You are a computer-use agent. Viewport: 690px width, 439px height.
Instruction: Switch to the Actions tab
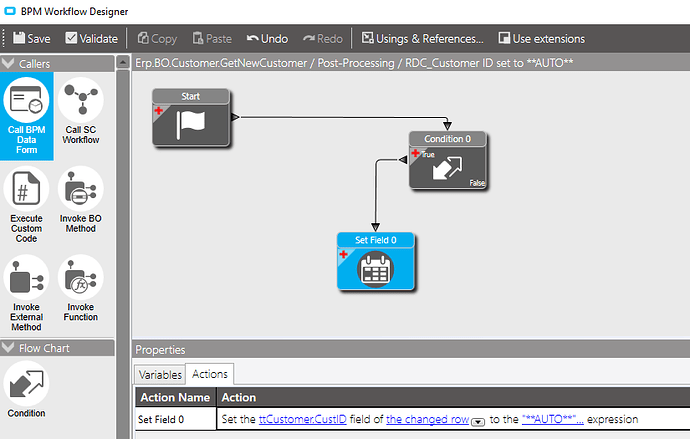coord(210,374)
